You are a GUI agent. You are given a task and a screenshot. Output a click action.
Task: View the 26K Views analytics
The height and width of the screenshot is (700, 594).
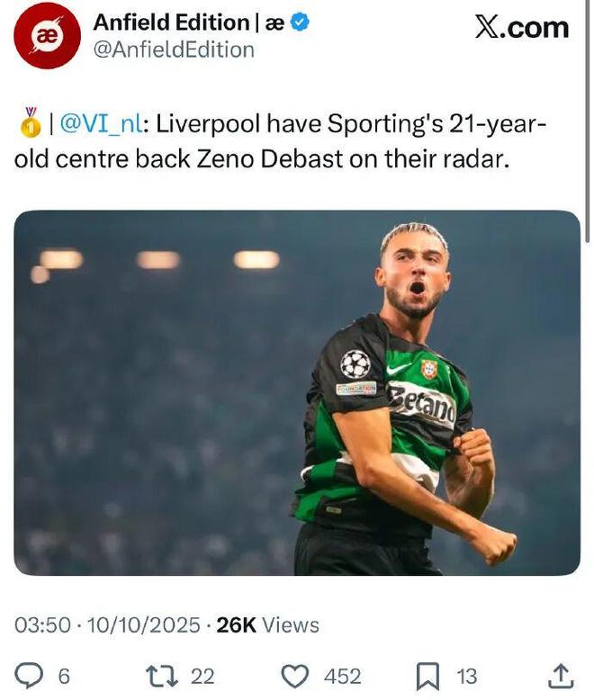point(268,624)
